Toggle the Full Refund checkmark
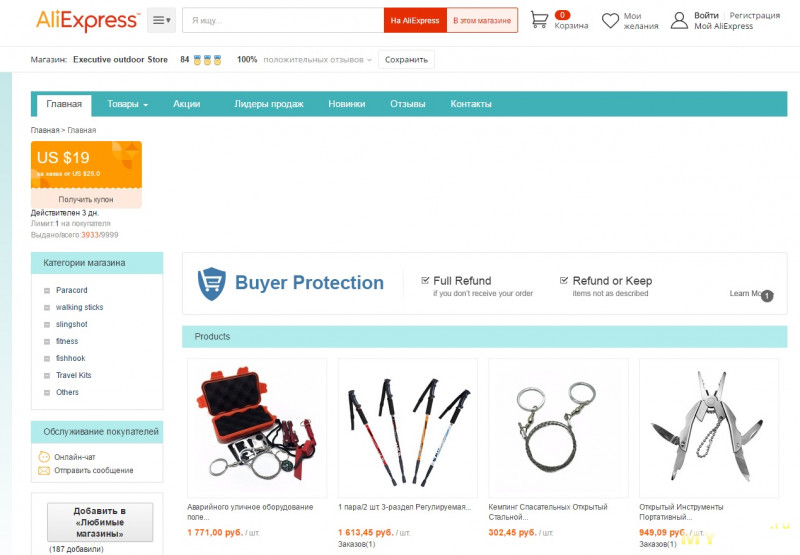Image resolution: width=800 pixels, height=555 pixels. coord(425,280)
